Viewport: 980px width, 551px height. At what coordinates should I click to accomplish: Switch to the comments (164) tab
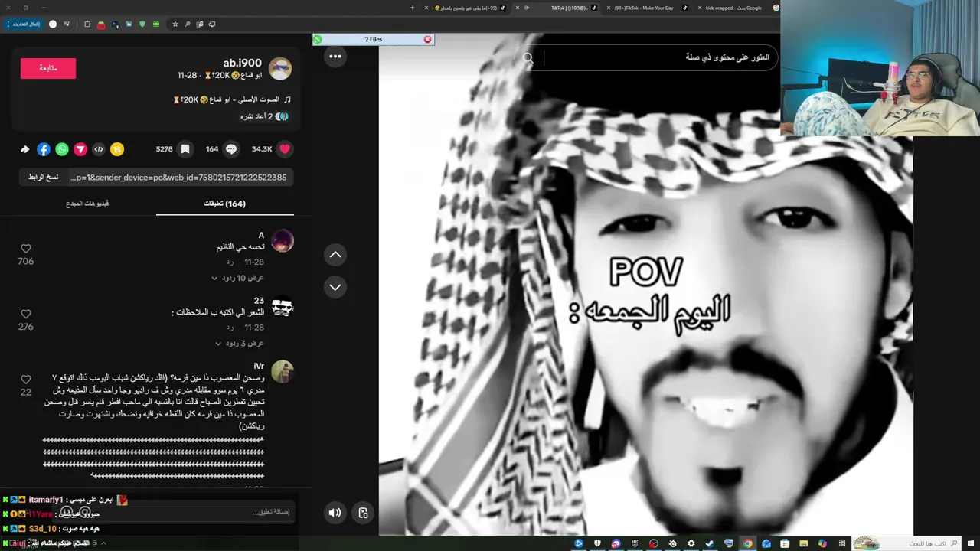point(224,204)
